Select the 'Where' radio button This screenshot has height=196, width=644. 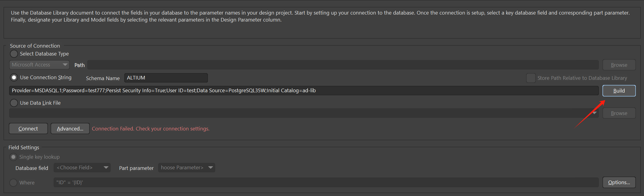[x=13, y=183]
